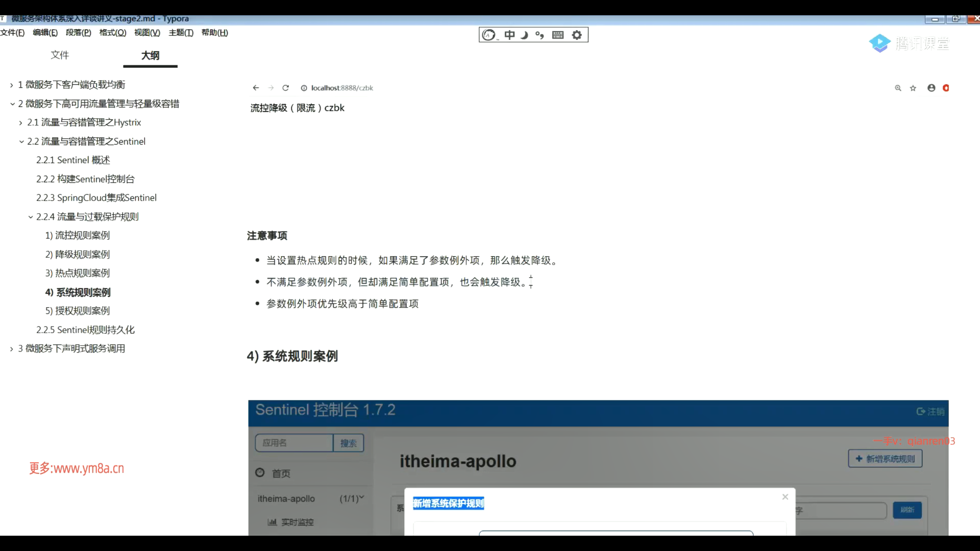
Task: Expand 2.1 Hystrix outline section
Action: coord(20,123)
